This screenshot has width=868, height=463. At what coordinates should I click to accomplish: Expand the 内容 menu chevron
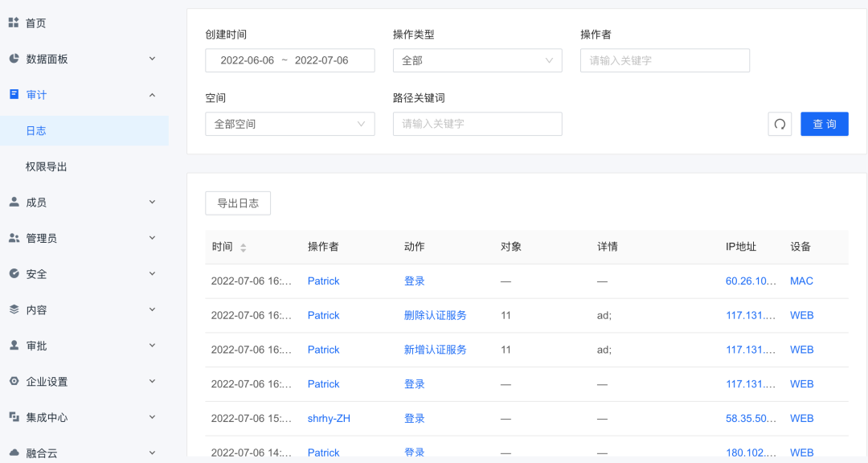[152, 309]
